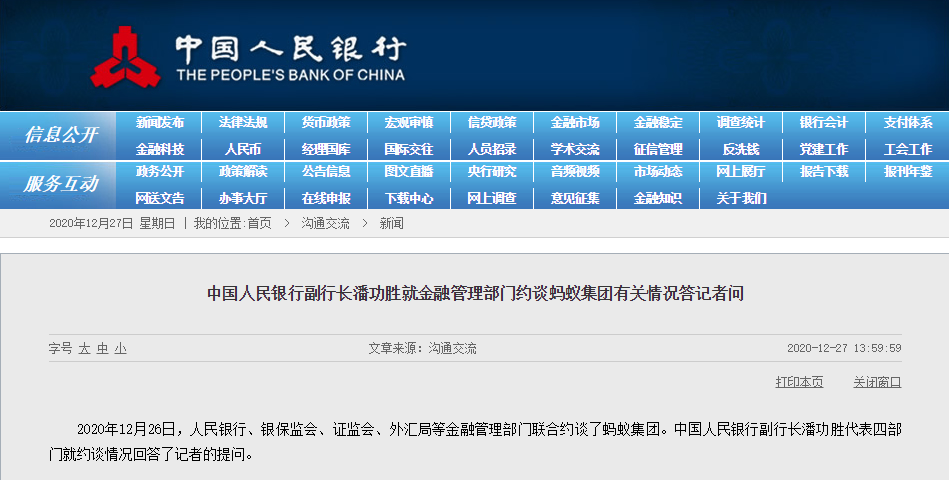Open 金融知识 menu item
This screenshot has height=480, width=949.
click(658, 198)
